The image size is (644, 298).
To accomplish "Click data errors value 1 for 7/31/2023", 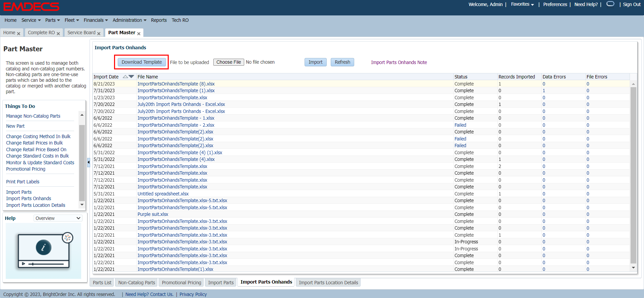I will coord(544,91).
